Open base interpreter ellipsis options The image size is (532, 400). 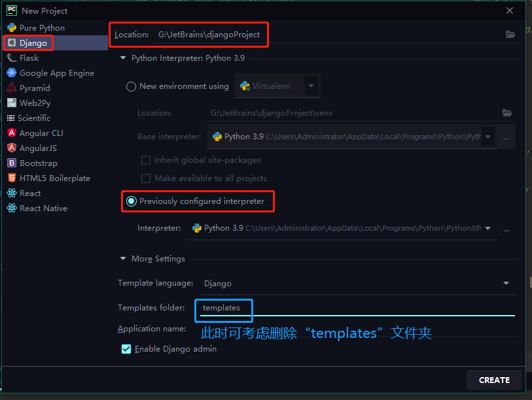click(506, 139)
